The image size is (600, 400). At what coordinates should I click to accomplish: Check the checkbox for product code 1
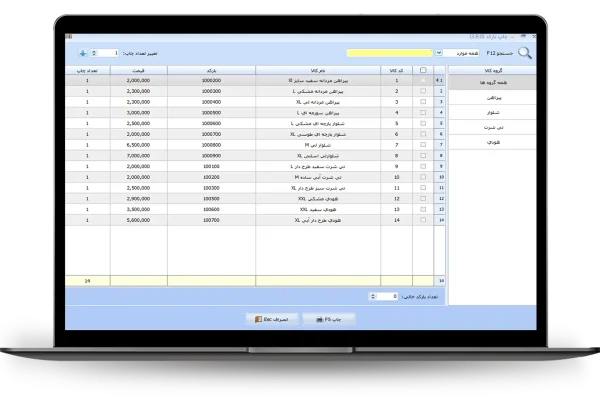point(423,80)
